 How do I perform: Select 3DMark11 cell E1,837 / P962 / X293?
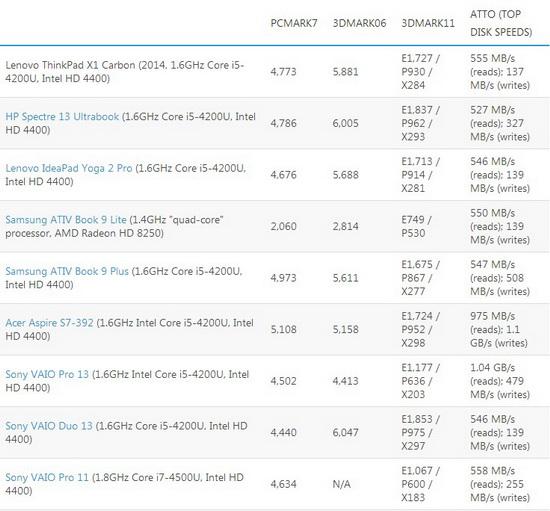tap(420, 123)
